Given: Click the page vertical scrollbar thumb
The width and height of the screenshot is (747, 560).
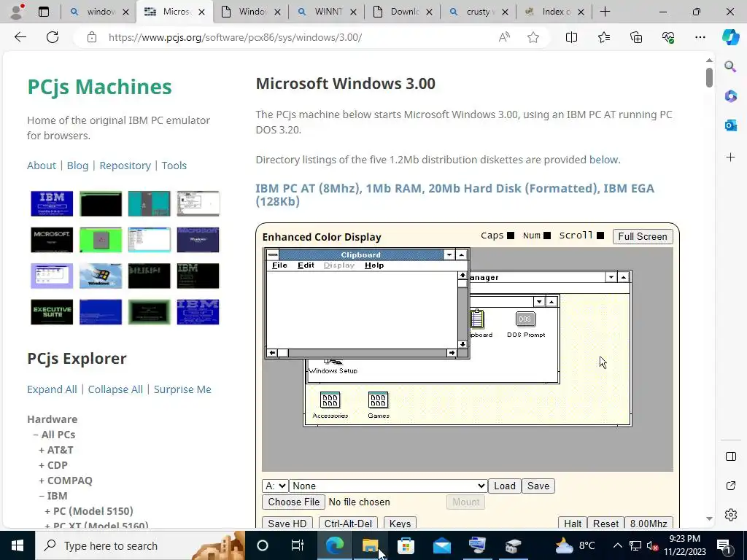Looking at the screenshot, I should pos(709,77).
